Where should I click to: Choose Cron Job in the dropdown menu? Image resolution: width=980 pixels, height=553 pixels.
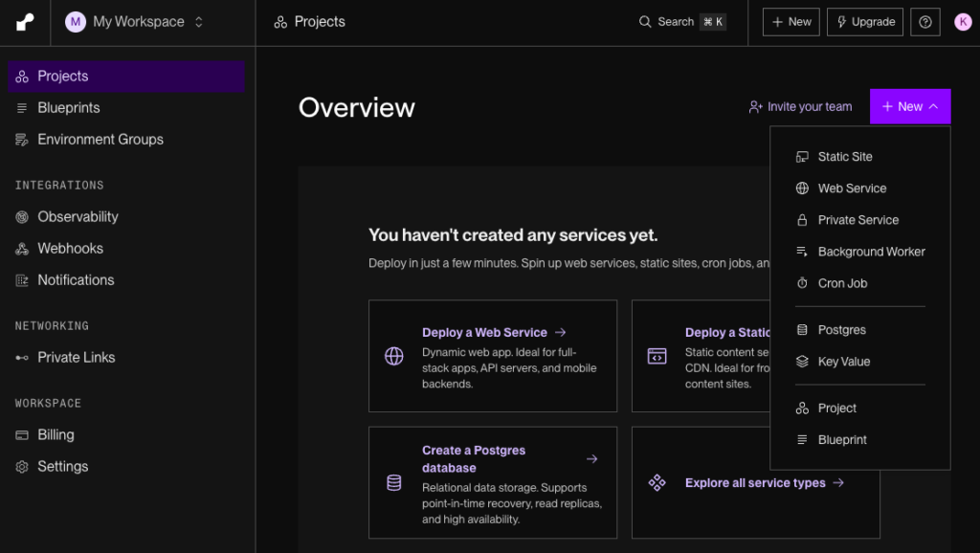[x=842, y=283]
